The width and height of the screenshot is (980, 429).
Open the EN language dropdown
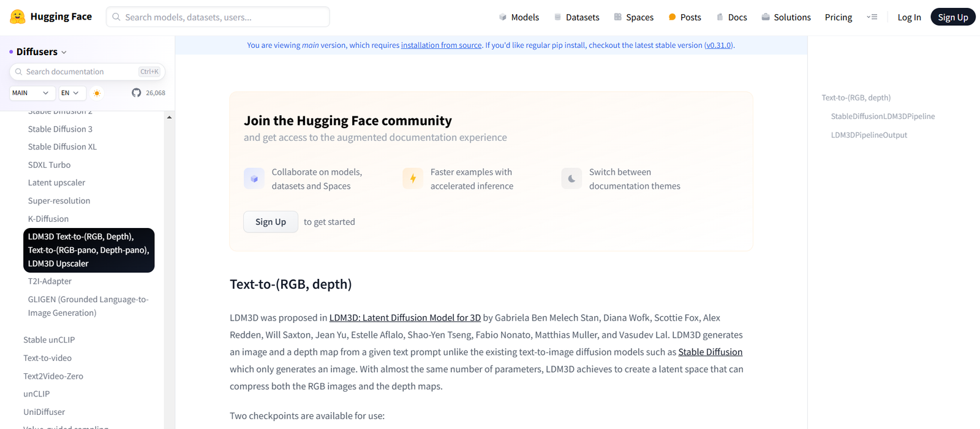pos(70,93)
